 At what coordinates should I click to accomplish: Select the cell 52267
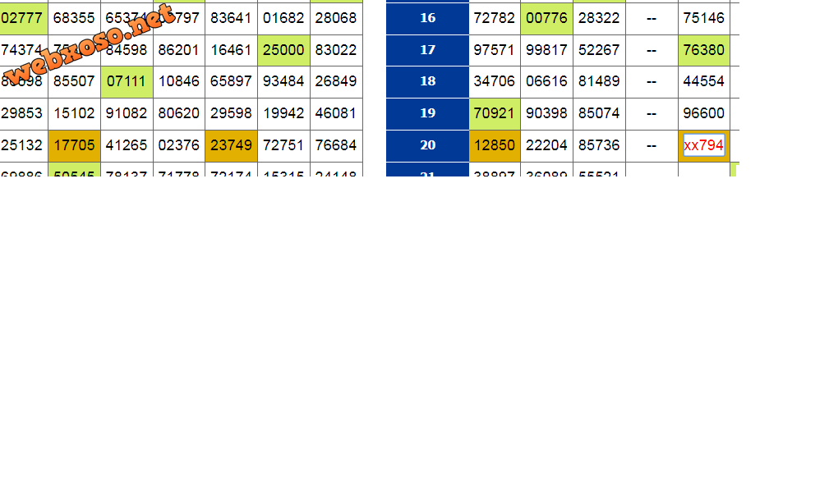point(599,51)
